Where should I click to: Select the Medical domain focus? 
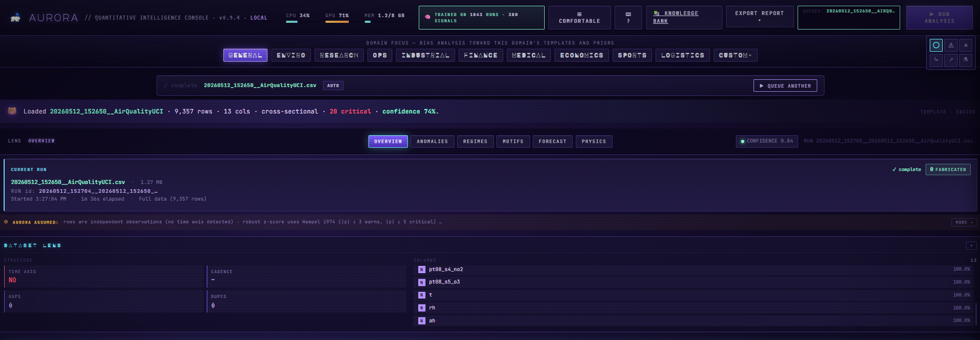tap(529, 55)
